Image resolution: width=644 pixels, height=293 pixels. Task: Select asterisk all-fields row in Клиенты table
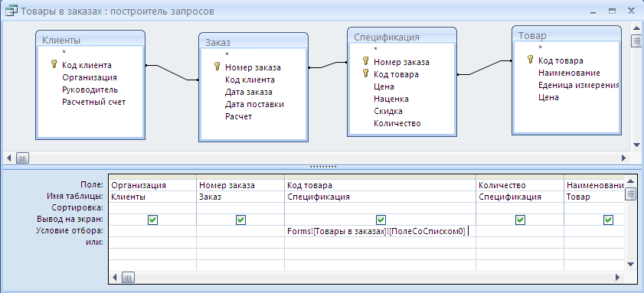[64, 53]
